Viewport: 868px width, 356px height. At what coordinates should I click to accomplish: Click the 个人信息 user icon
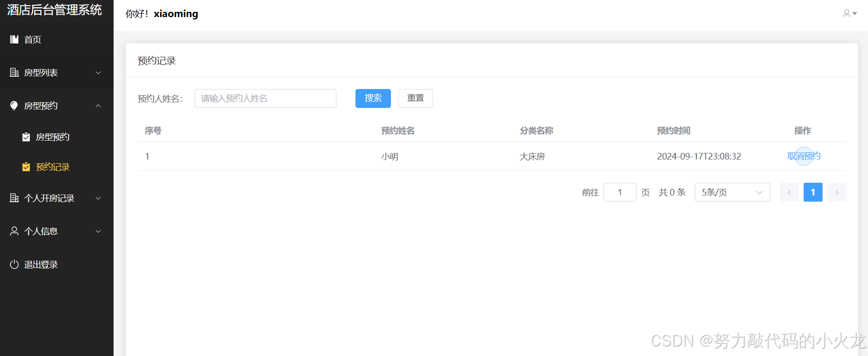[14, 231]
